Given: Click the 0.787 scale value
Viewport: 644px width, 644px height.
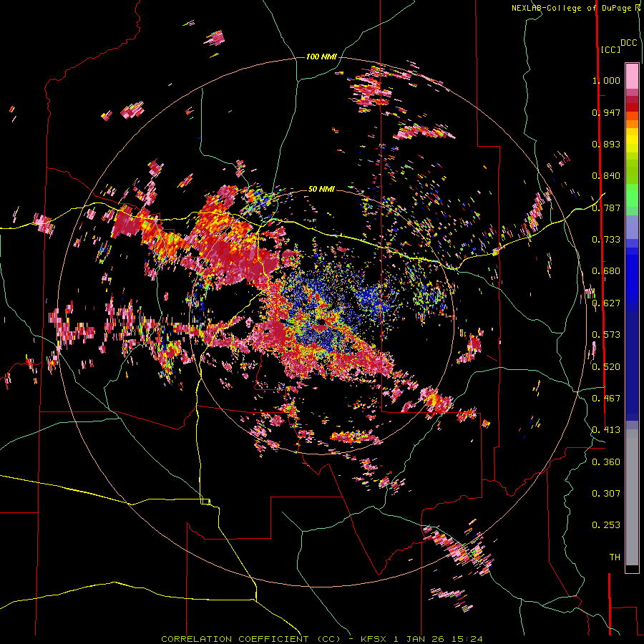Looking at the screenshot, I should [x=606, y=208].
